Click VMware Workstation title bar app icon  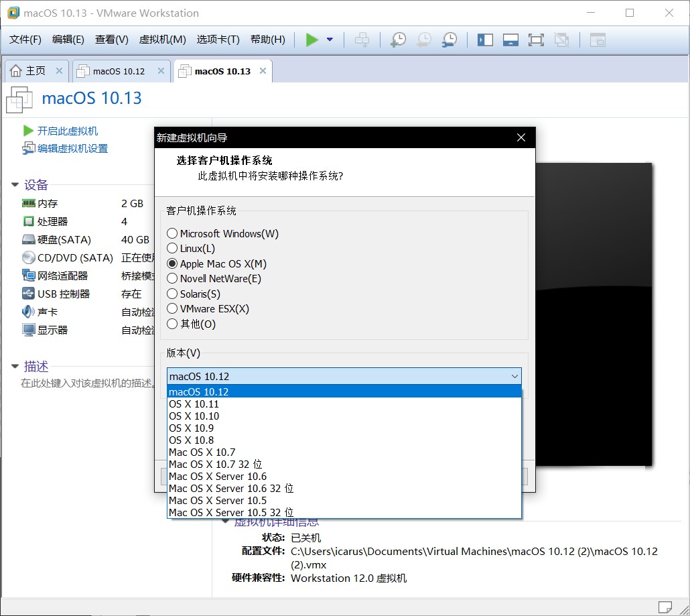click(13, 13)
